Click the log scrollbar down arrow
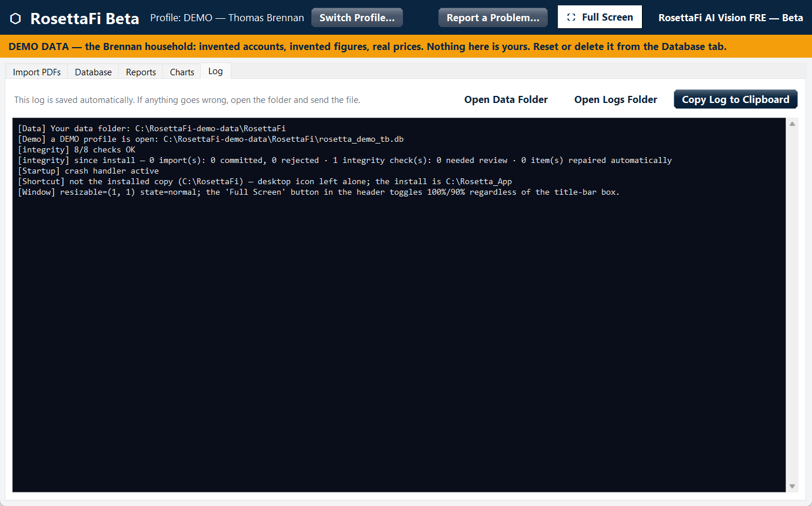 point(793,486)
